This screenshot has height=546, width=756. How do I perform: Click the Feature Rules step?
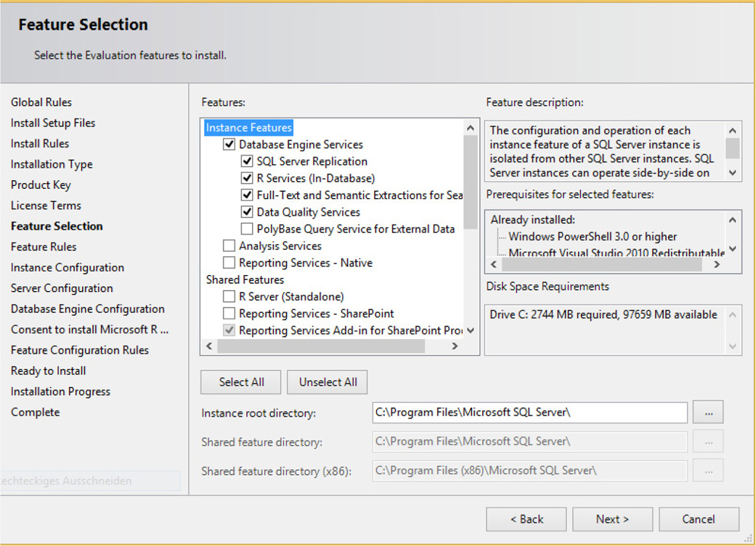(44, 247)
